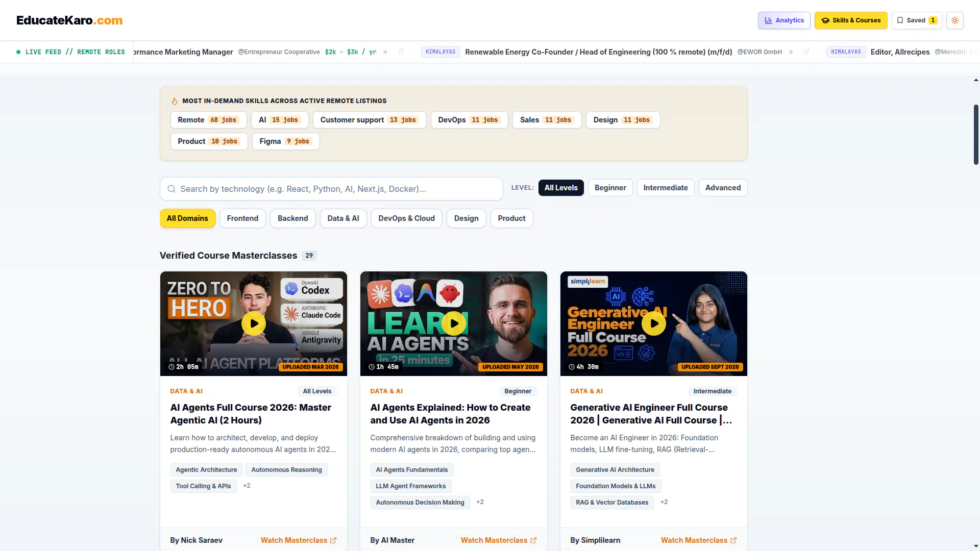
Task: Play the AI Agents Explained video
Action: tap(454, 323)
